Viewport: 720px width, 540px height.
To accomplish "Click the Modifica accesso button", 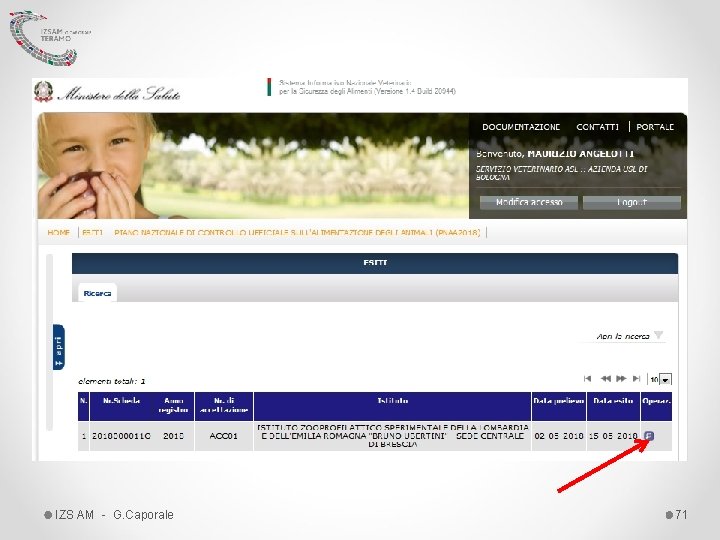I will (x=529, y=202).
